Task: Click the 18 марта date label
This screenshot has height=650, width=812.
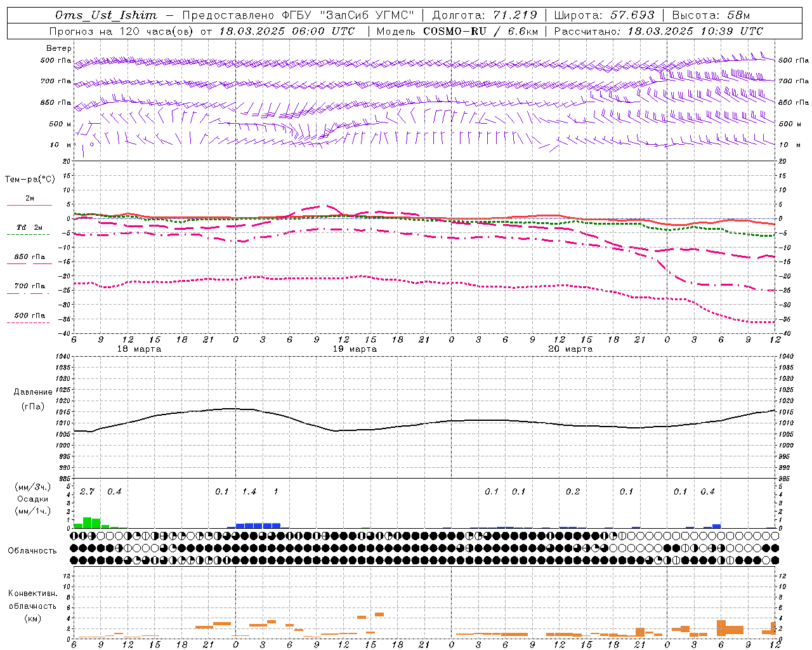Action: click(140, 349)
